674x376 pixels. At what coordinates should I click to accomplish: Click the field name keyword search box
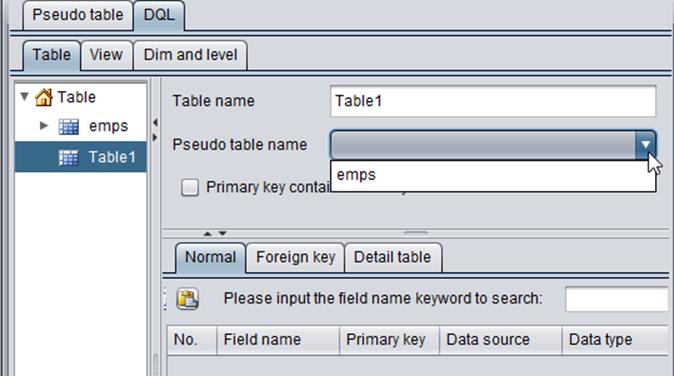(617, 299)
